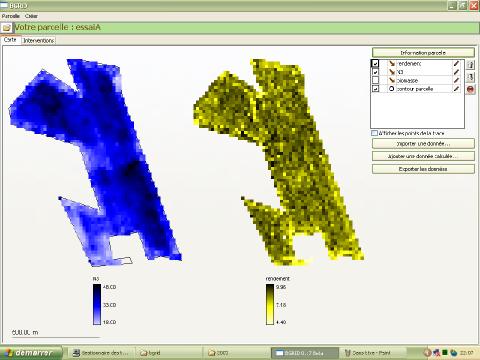Enable the biomasse layer checkbox

[375, 80]
